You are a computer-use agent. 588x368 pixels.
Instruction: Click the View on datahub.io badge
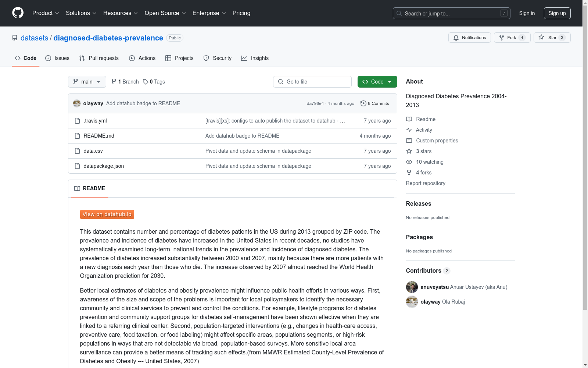[x=107, y=214]
